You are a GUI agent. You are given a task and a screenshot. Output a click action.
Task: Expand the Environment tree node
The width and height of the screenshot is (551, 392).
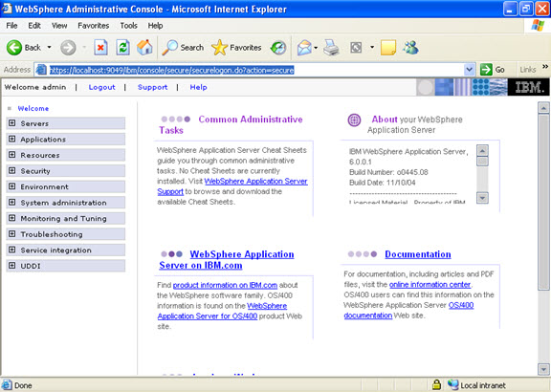click(x=11, y=186)
